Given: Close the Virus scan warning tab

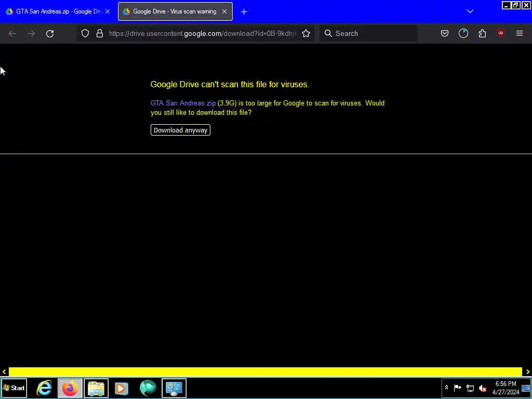Looking at the screenshot, I should (x=224, y=11).
